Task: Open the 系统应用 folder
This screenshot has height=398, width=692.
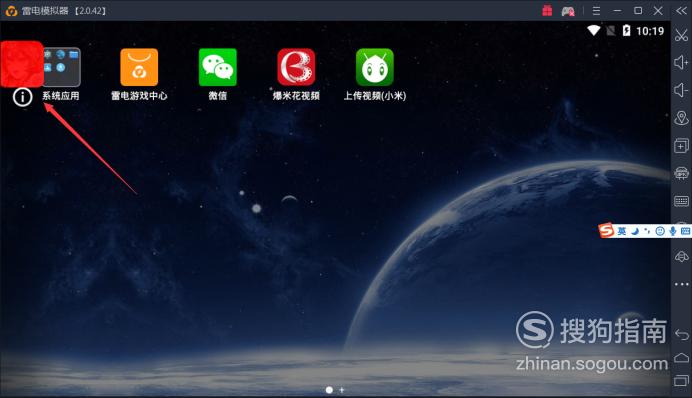Action: (62, 67)
